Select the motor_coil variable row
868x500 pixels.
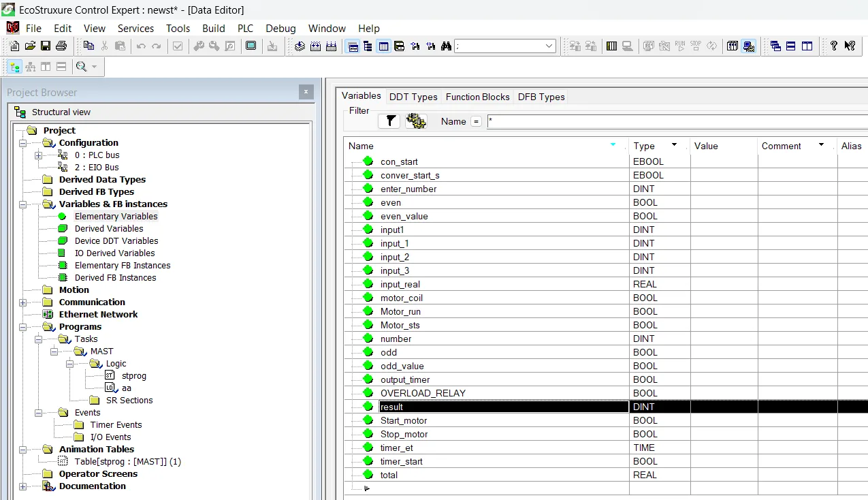coord(606,298)
